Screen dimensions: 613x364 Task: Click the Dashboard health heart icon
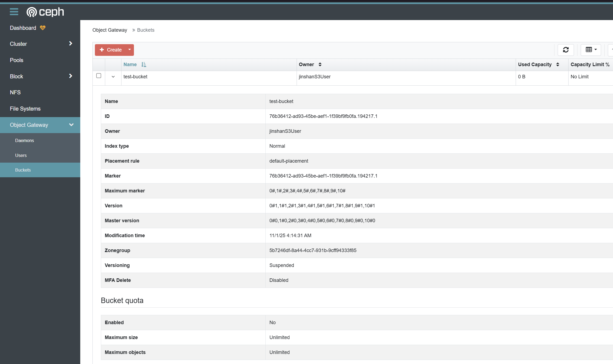pyautogui.click(x=43, y=28)
